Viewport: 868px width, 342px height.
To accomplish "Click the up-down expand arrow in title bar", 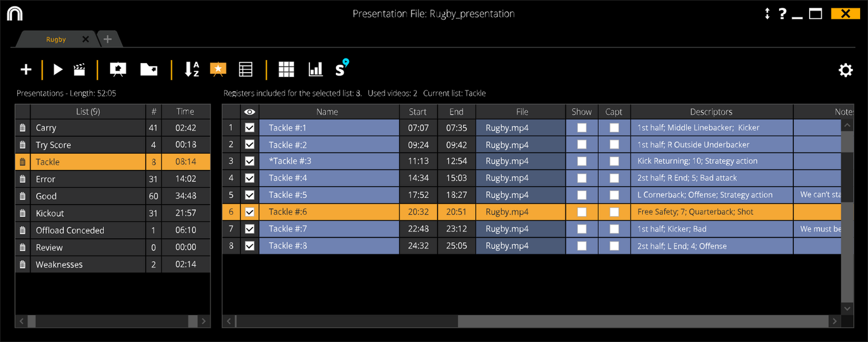I will pyautogui.click(x=767, y=14).
